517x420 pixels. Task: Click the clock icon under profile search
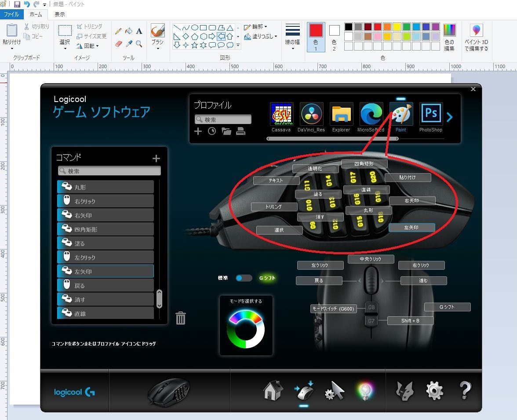[x=212, y=131]
